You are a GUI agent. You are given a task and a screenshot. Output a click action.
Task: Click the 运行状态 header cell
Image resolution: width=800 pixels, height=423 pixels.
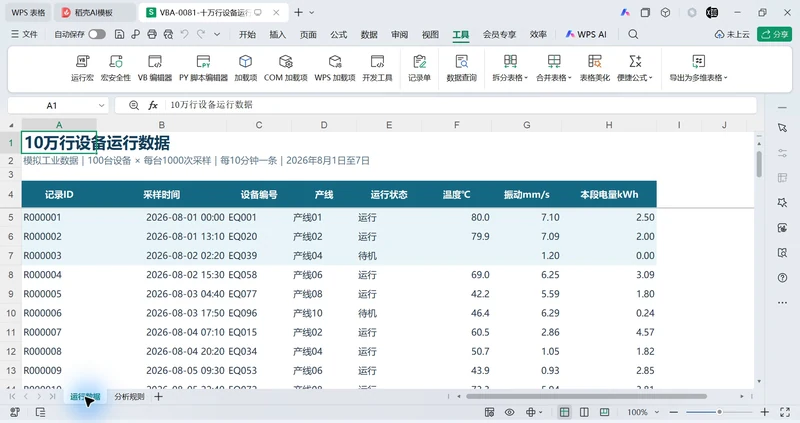389,194
